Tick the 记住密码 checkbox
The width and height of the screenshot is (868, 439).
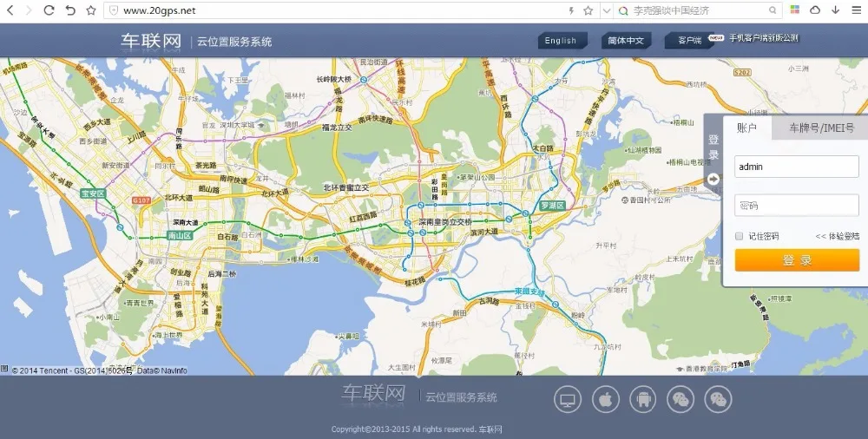pyautogui.click(x=739, y=236)
